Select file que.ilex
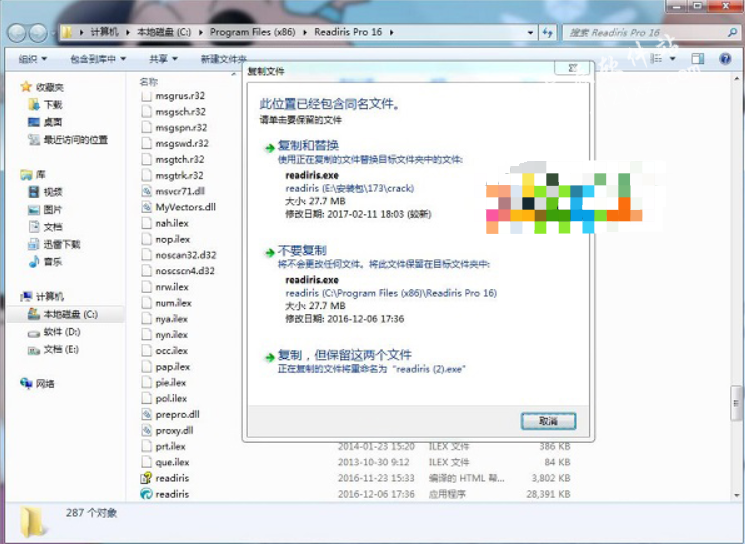This screenshot has width=745, height=544. pos(172,462)
